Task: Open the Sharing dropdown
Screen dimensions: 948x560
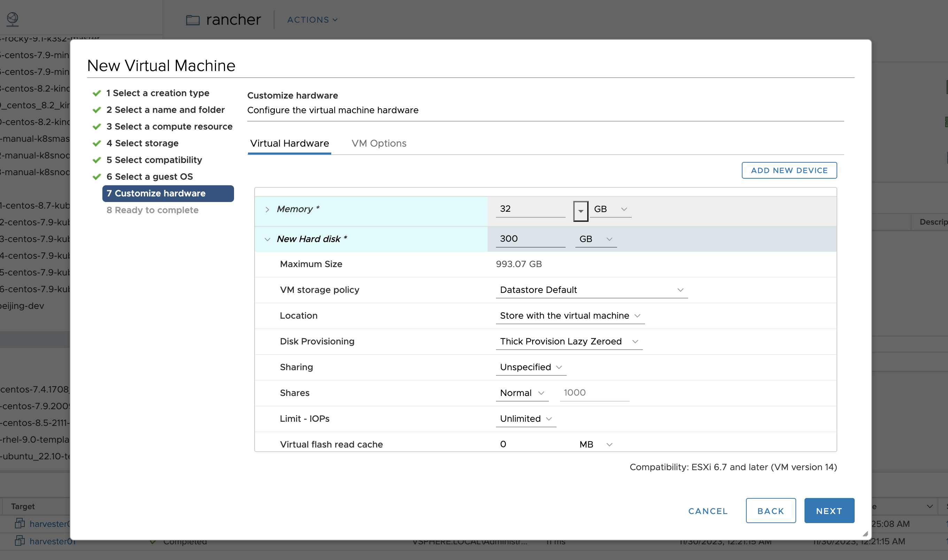Action: pos(531,367)
